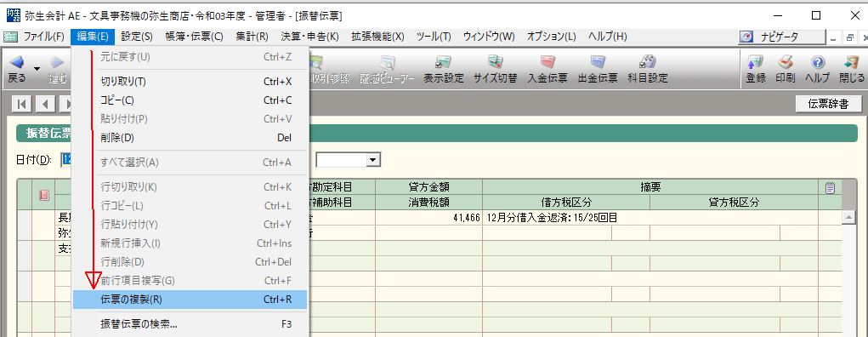Click the 消費税額 column header
This screenshot has height=337, width=868.
click(x=429, y=203)
